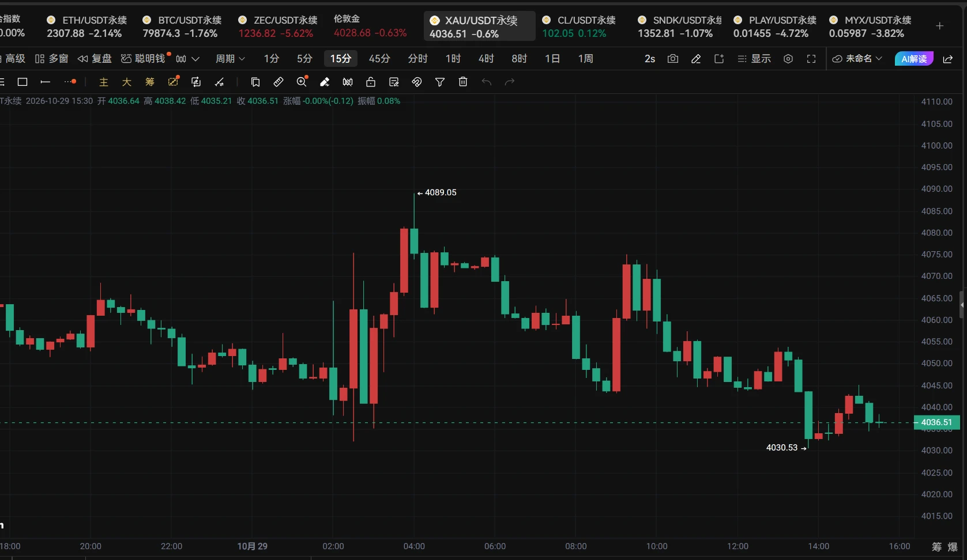Open the 周期 period dropdown
Screen dimensions: 967x560
click(230, 59)
